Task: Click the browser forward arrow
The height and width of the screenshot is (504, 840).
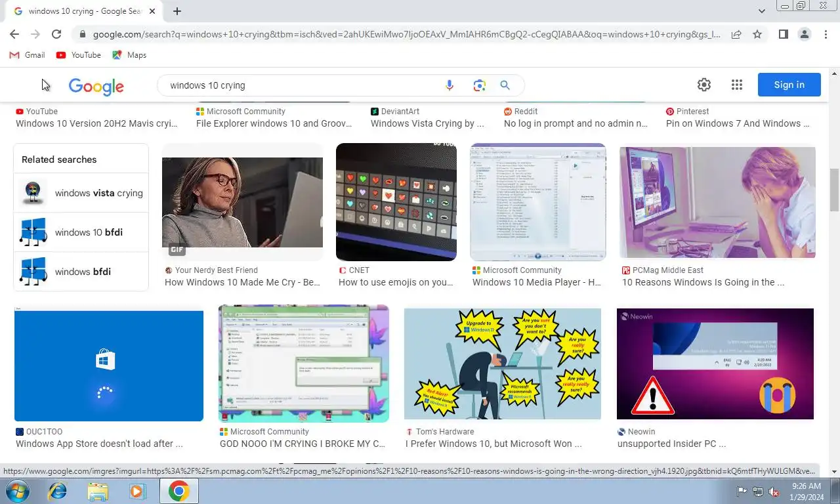Action: (35, 34)
